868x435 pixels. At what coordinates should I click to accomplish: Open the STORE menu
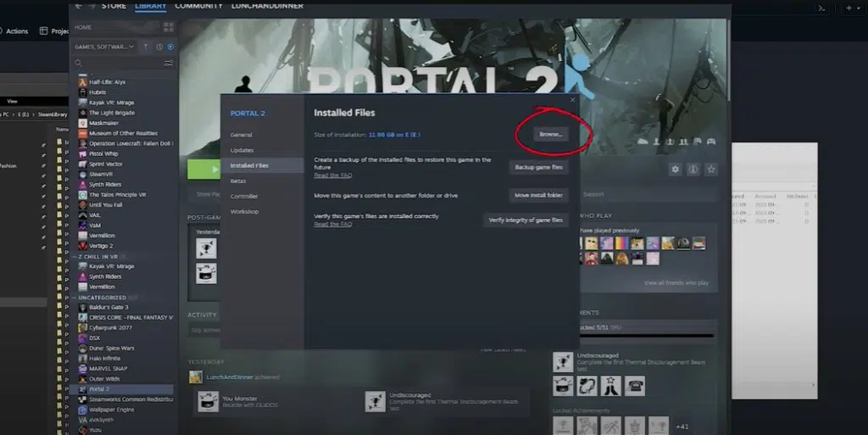[114, 6]
